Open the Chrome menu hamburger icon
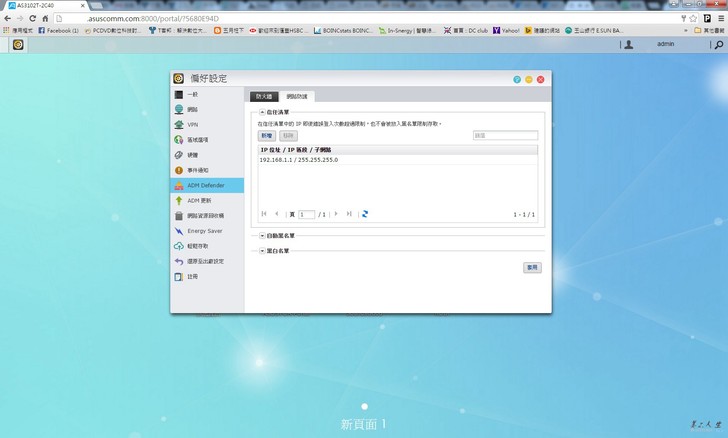Screen dimensions: 728x438 (x=721, y=19)
